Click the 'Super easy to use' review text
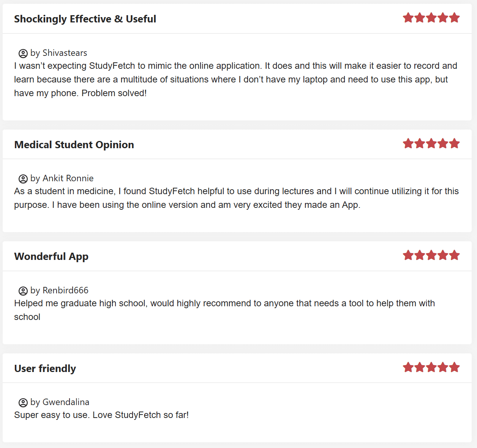Image resolution: width=477 pixels, height=448 pixels. coord(101,415)
